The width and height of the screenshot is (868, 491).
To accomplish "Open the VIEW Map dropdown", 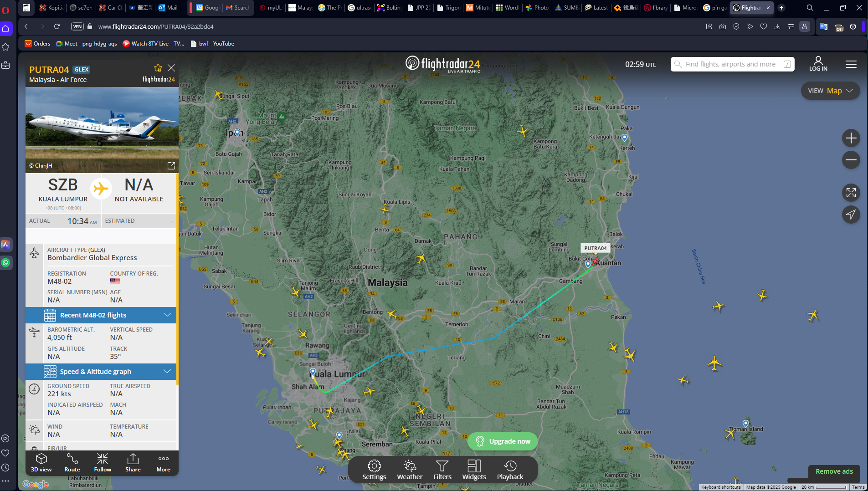I will click(x=830, y=91).
